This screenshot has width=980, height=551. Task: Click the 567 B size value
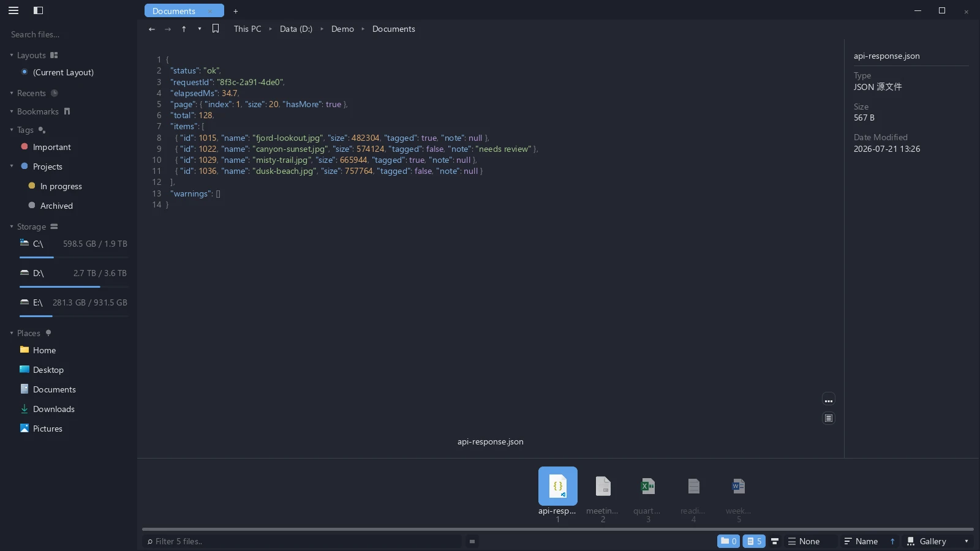coord(864,118)
